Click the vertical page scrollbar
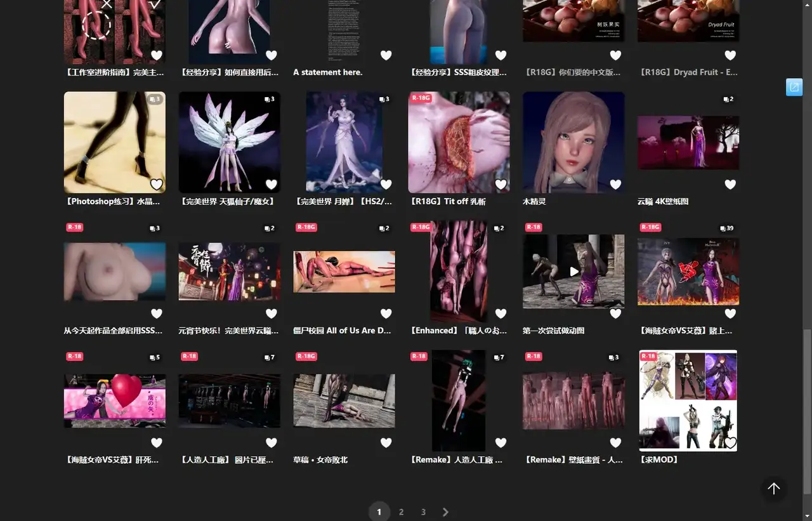812x521 pixels. pos(807,406)
